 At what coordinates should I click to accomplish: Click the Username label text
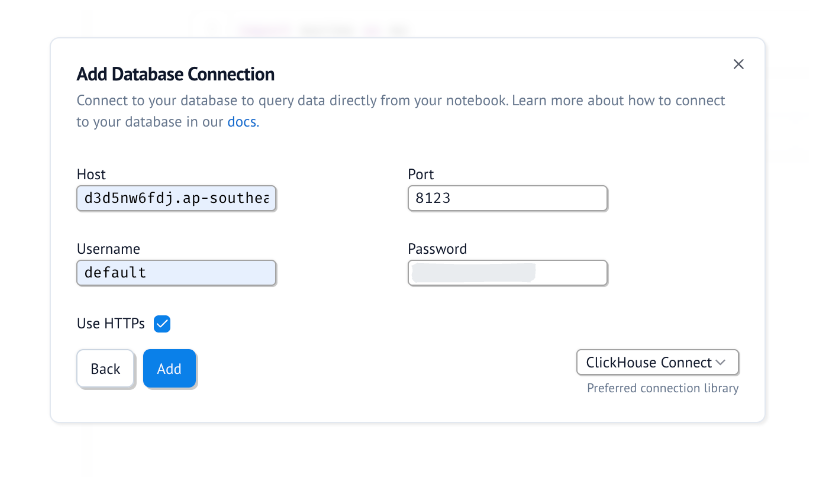108,249
